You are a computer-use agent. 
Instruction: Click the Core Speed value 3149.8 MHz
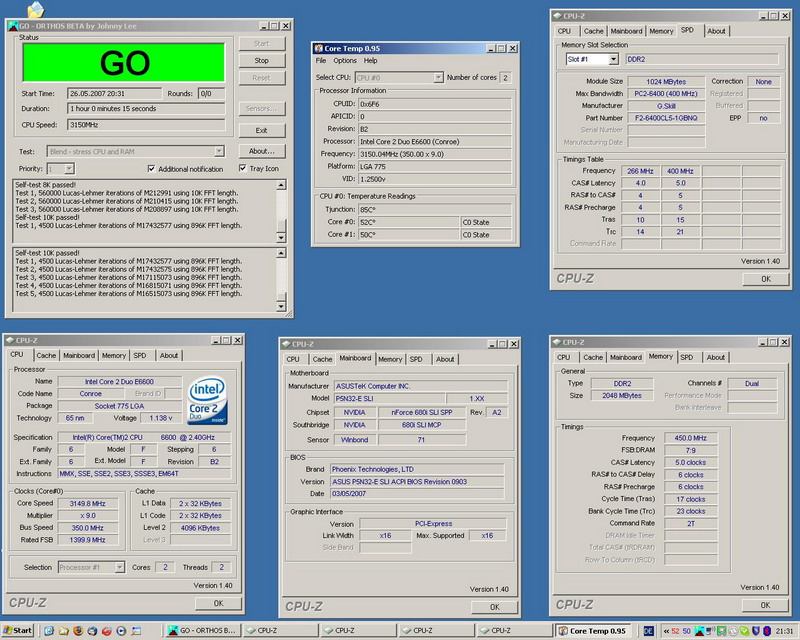[x=87, y=503]
